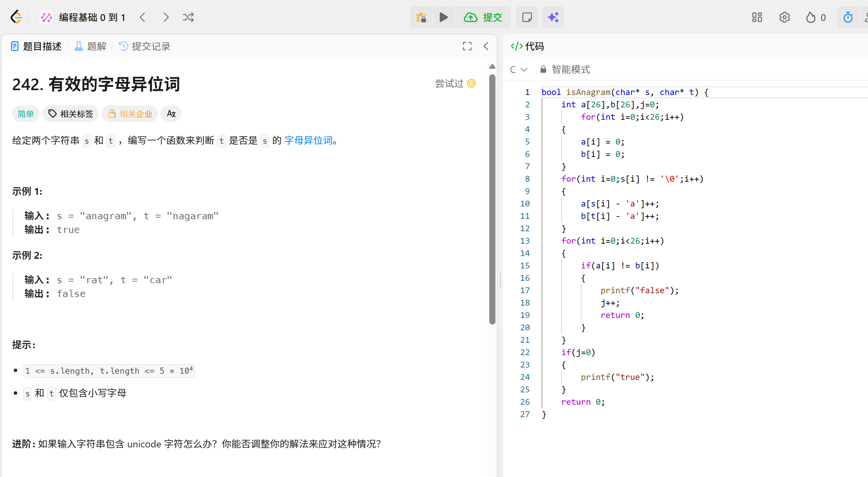
Task: Expand the 相关标签 tags
Action: [71, 114]
